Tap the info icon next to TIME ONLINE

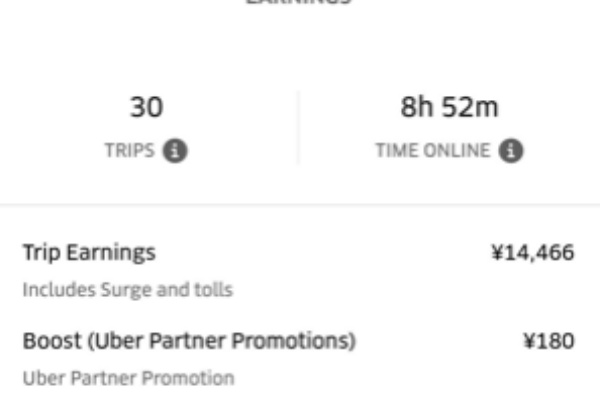pyautogui.click(x=511, y=151)
